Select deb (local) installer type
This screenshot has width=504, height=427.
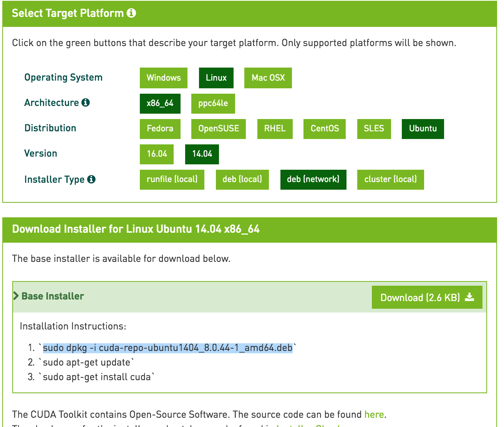(x=242, y=179)
